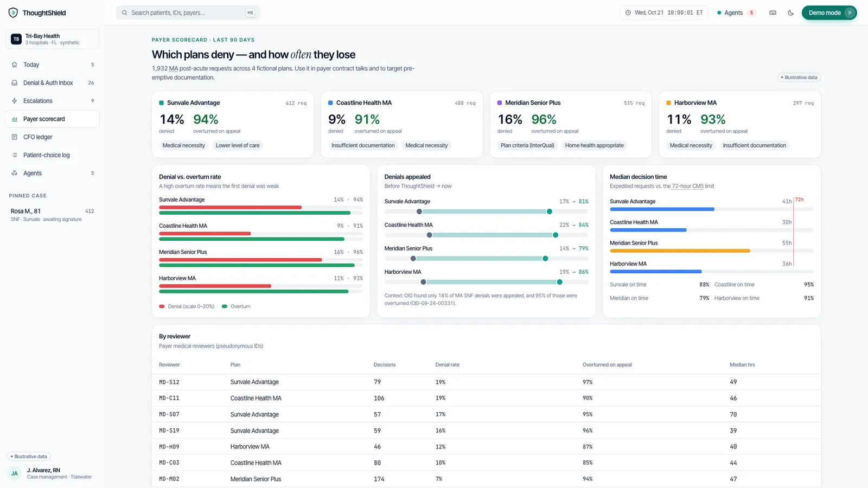
Task: Open Patient-choice log
Action: tap(52, 155)
